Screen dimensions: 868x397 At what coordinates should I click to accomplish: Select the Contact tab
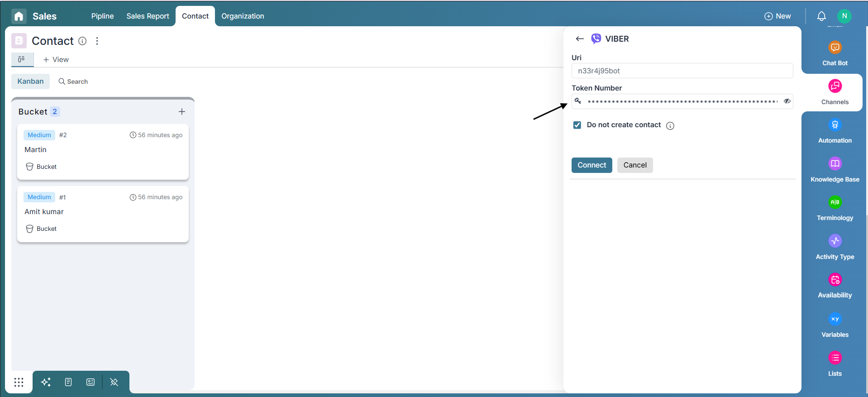195,16
